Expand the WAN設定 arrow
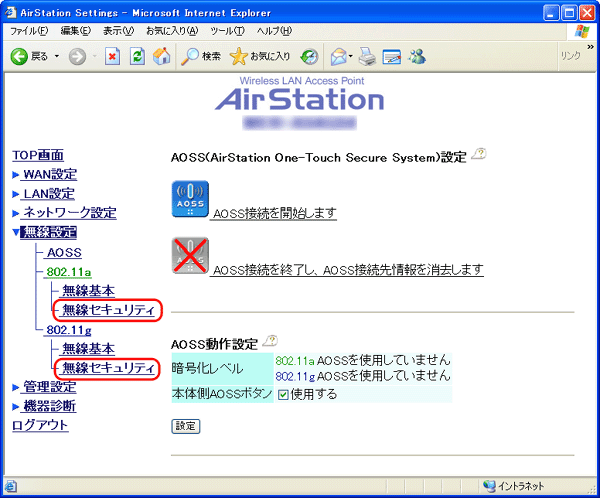This screenshot has width=600, height=498. coord(15,175)
